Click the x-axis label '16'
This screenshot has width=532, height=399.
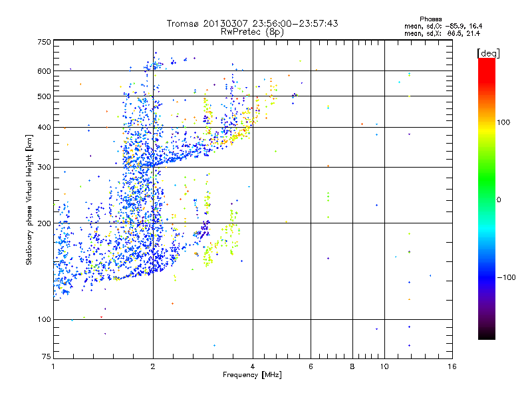point(452,366)
